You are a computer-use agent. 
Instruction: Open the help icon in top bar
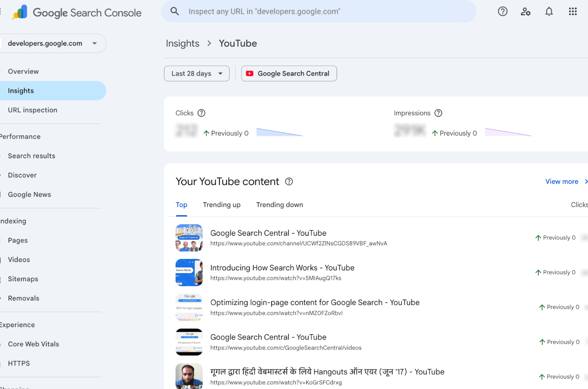503,12
